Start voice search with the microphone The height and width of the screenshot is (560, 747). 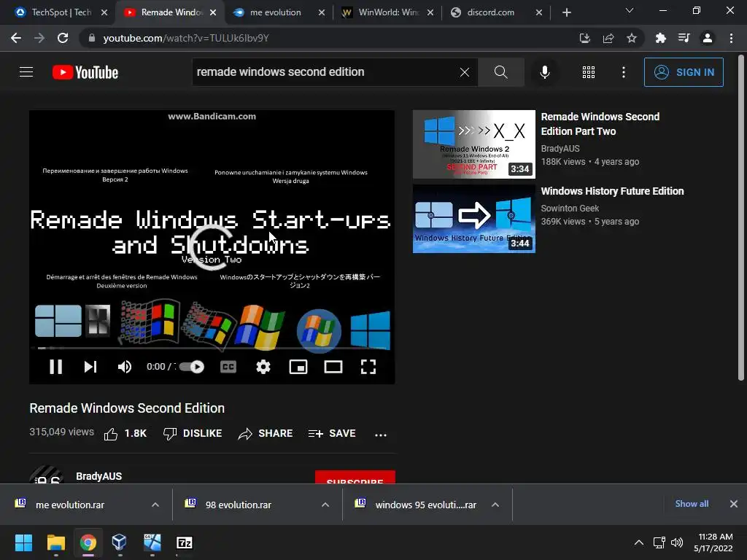point(545,72)
